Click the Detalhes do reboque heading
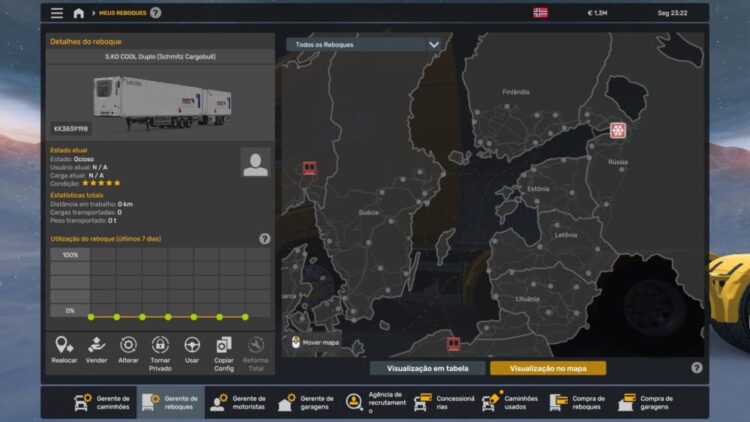This screenshot has width=750, height=422. pyautogui.click(x=86, y=42)
